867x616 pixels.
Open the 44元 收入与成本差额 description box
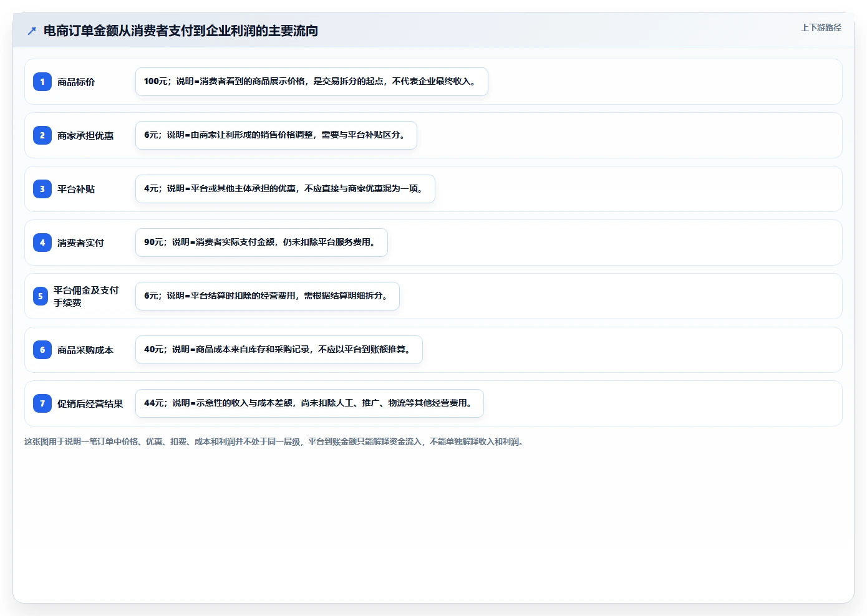(x=309, y=403)
